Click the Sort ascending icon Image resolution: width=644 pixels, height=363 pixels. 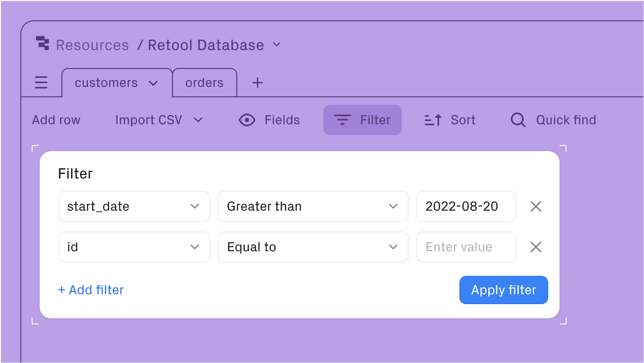pyautogui.click(x=433, y=120)
